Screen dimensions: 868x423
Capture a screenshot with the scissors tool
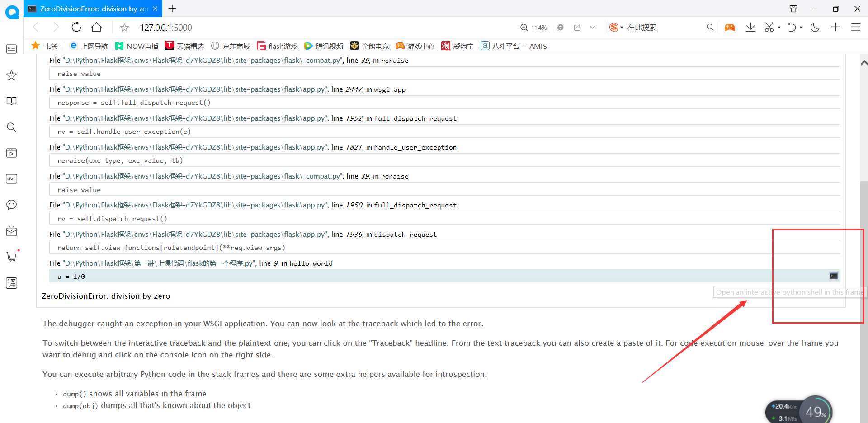769,27
